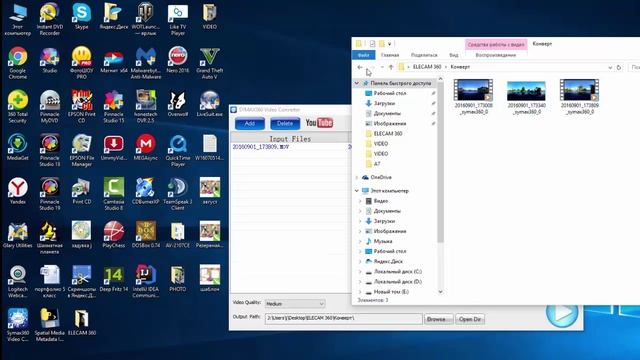Select the Overwolf desktop shortcut

(178, 104)
